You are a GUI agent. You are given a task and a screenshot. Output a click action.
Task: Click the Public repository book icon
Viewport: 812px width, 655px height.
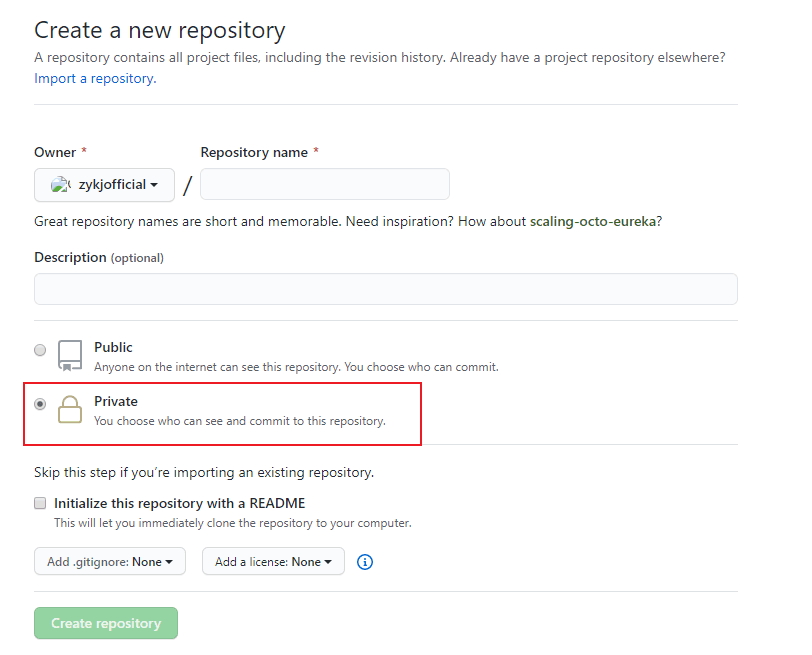coord(70,356)
